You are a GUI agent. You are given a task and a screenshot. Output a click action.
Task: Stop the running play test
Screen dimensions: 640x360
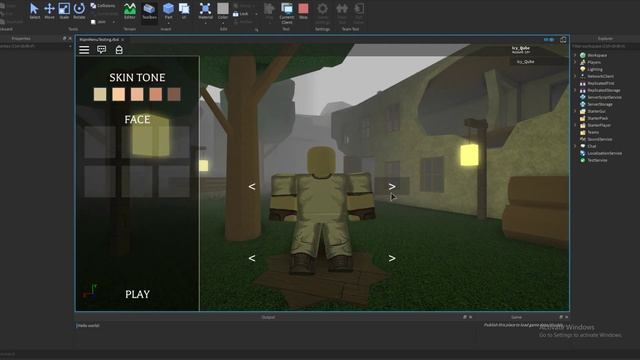[303, 10]
